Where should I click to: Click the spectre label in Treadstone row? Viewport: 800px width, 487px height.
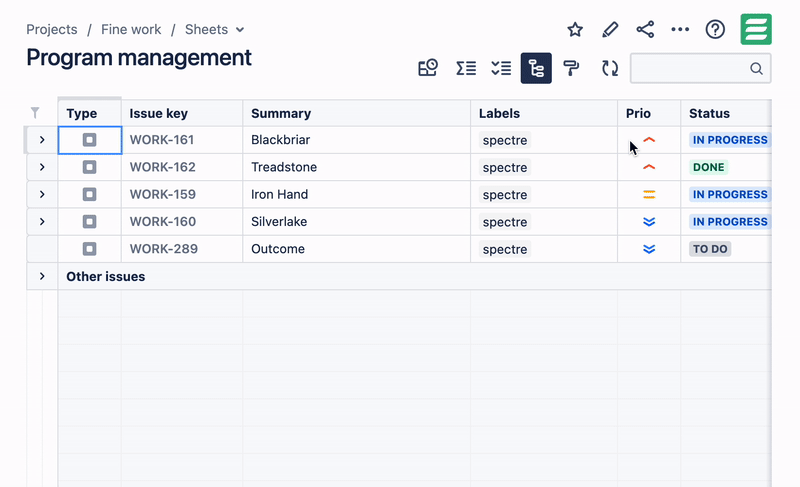[x=505, y=167]
